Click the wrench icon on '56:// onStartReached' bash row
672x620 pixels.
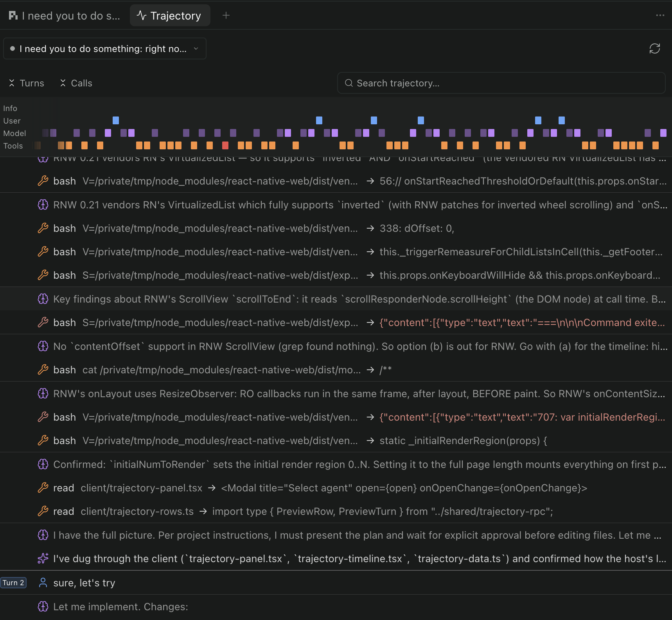click(43, 181)
